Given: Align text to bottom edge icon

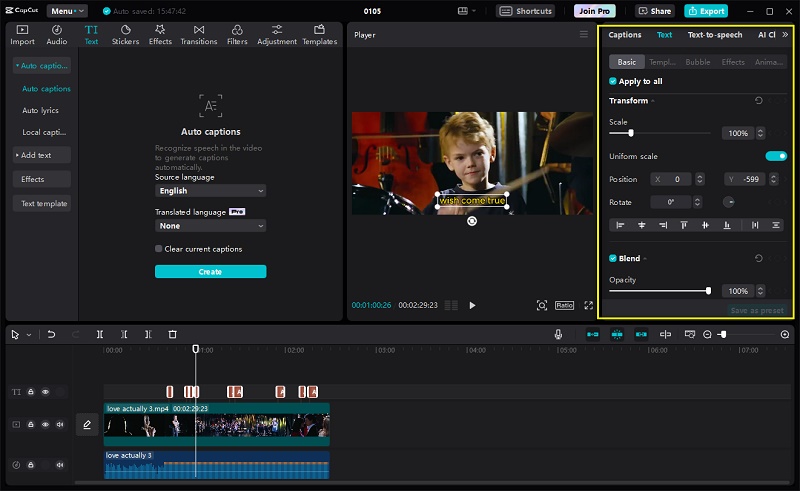Looking at the screenshot, I should pyautogui.click(x=727, y=225).
